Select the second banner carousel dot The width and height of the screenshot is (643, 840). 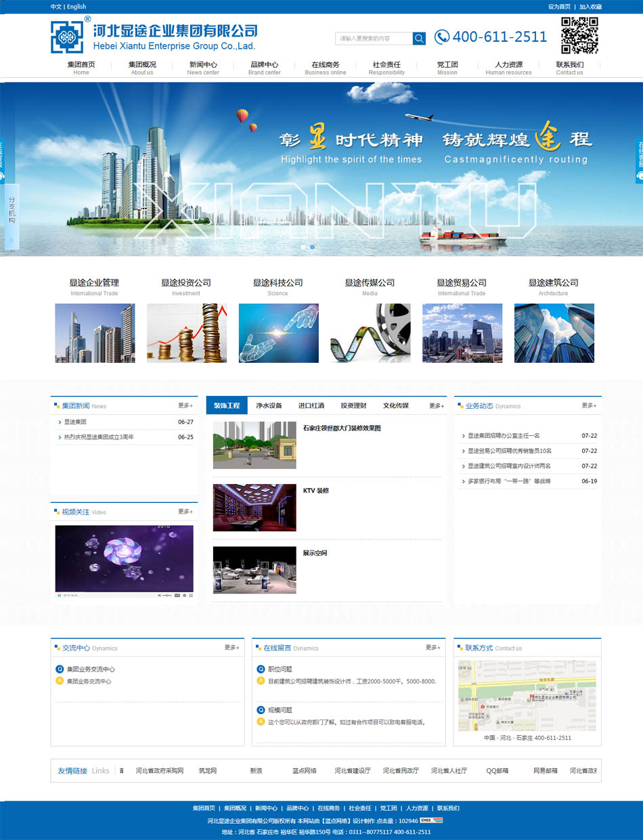[312, 247]
